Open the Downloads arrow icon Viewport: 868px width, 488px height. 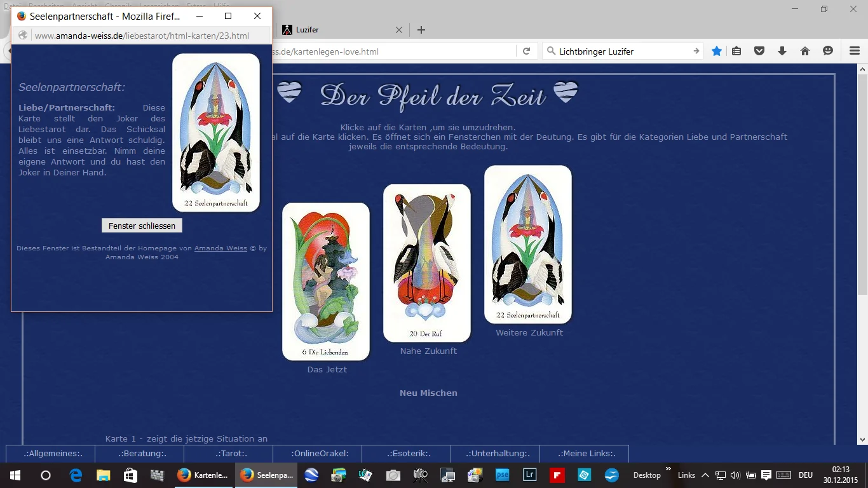(782, 51)
